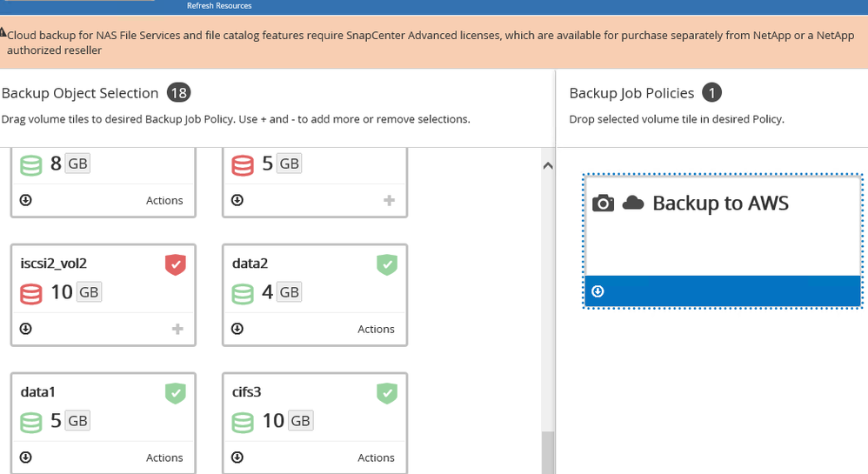This screenshot has height=474, width=868.
Task: Click the green shield icon on cifs3 tile
Action: click(x=387, y=393)
